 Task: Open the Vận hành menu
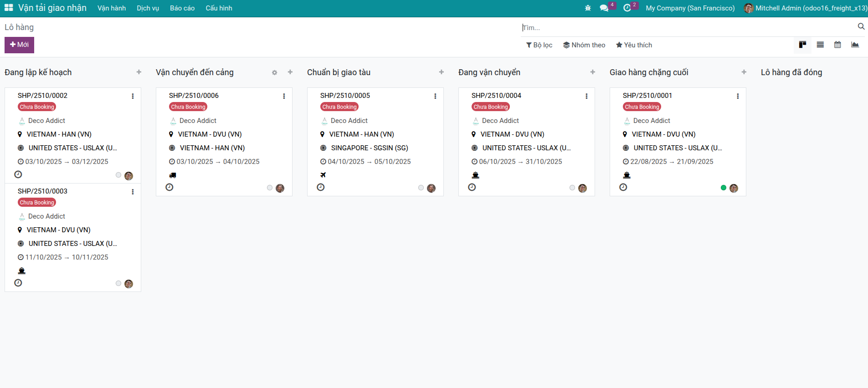click(112, 8)
